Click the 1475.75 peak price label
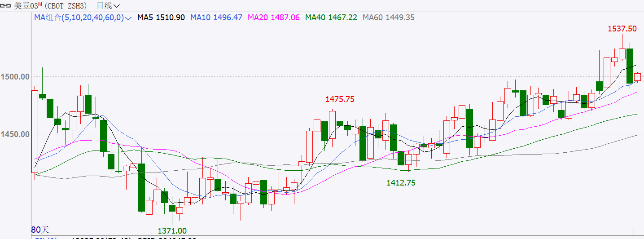This screenshot has width=644, height=239. pyautogui.click(x=340, y=99)
